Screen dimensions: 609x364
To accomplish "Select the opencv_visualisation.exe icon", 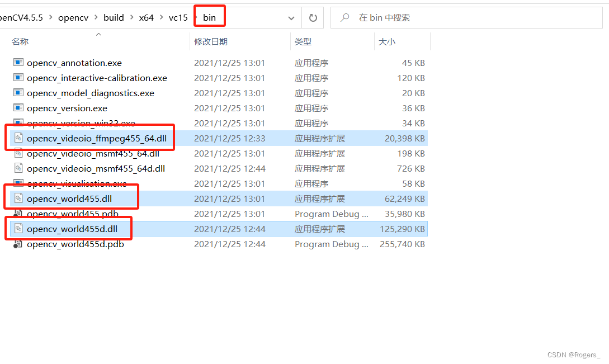I will pyautogui.click(x=18, y=183).
